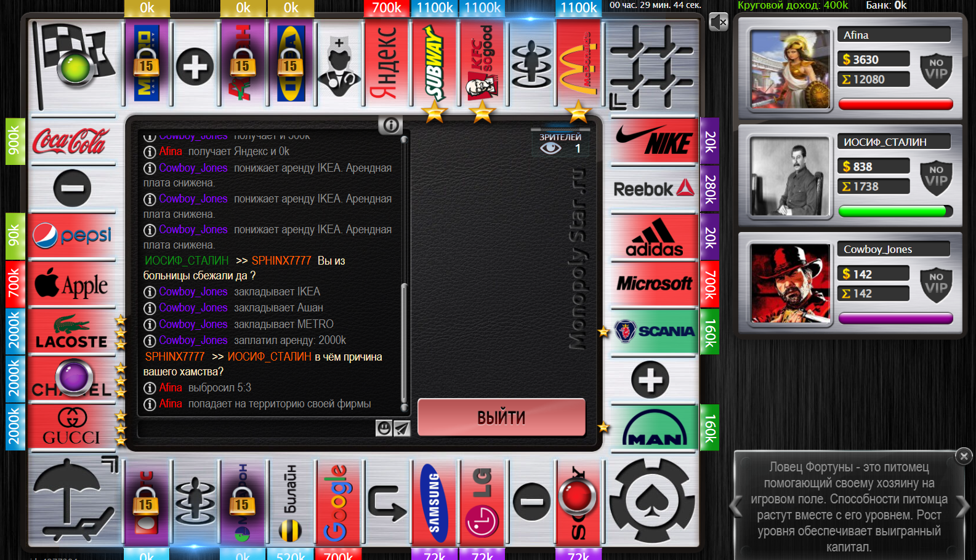Select the Samsung property cell
This screenshot has width=976, height=560.
coord(435,503)
